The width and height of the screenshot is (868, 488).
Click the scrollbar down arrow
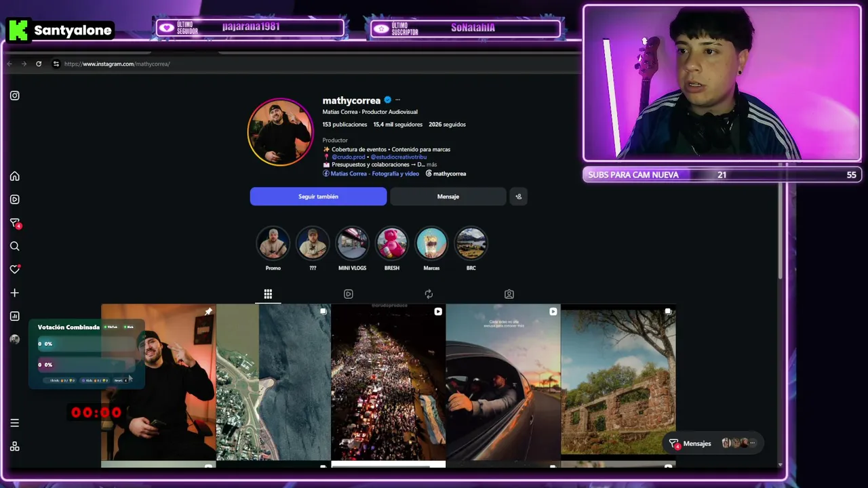click(x=780, y=465)
